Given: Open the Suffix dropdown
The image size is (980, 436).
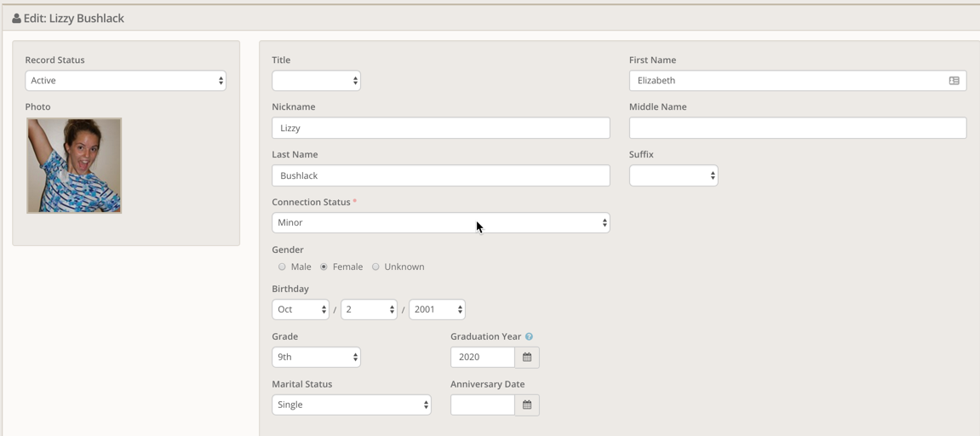Looking at the screenshot, I should tap(673, 176).
